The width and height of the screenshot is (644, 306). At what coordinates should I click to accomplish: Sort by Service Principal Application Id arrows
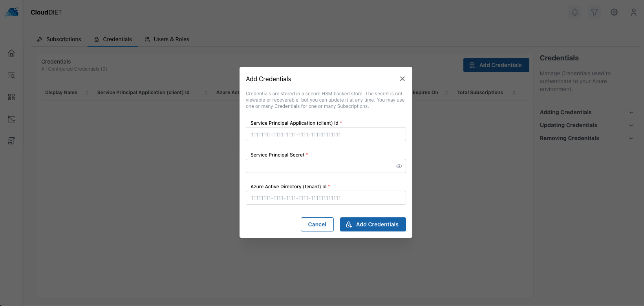(x=206, y=93)
